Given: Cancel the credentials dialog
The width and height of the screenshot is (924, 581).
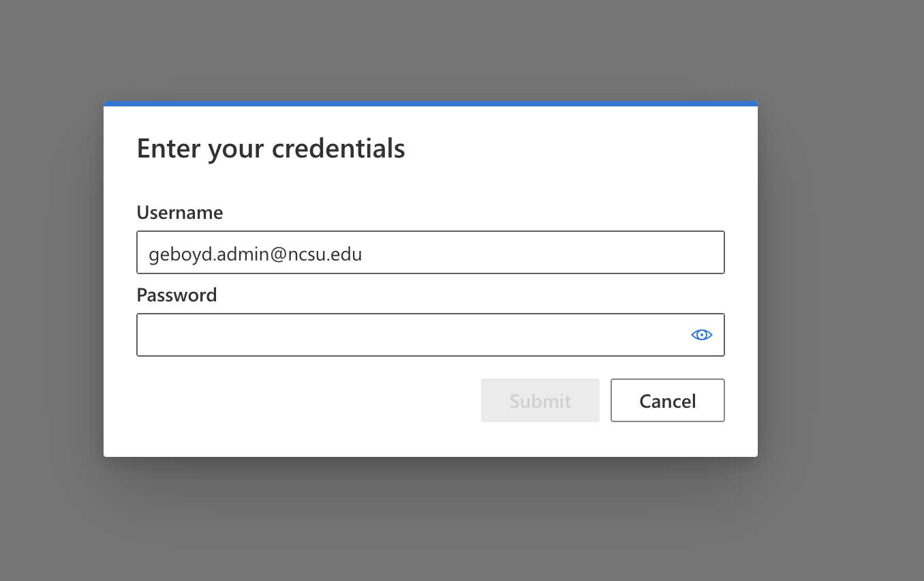Looking at the screenshot, I should (x=667, y=401).
